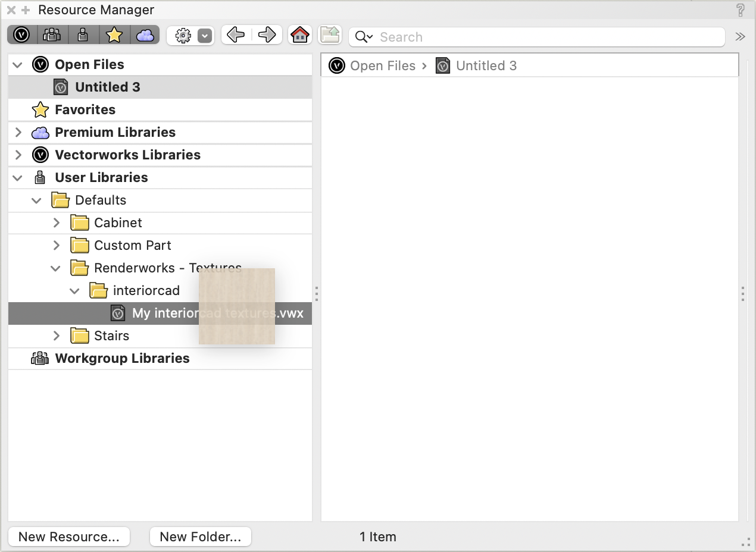Click the New Folder... button

click(201, 537)
